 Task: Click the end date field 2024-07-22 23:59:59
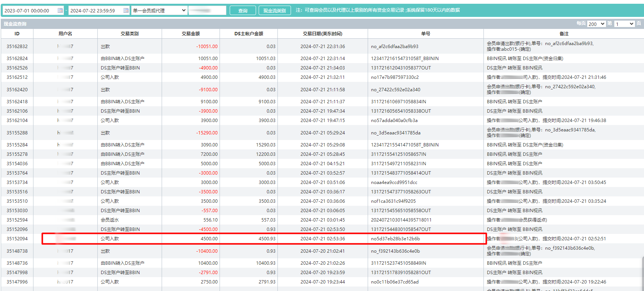tap(95, 11)
